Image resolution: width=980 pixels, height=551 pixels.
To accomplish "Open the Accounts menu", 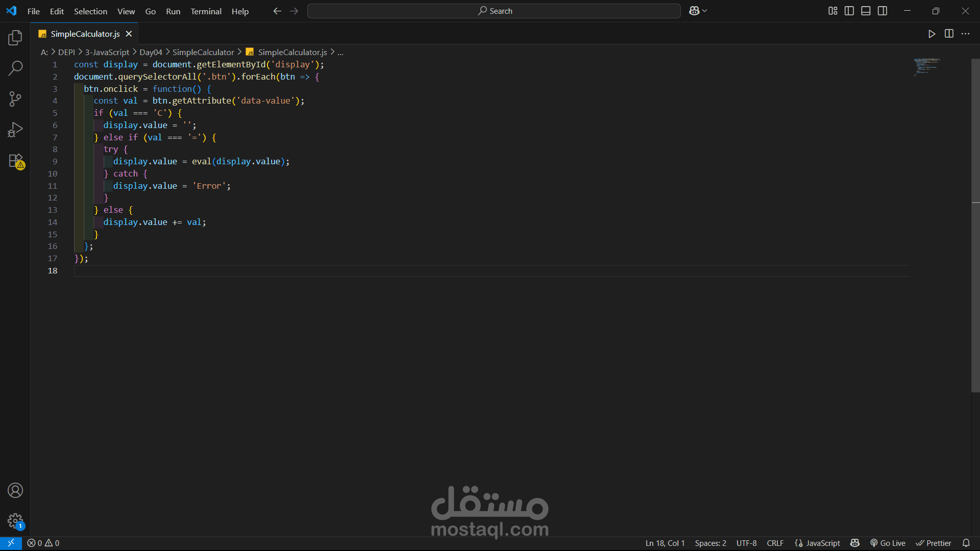I will click(15, 490).
